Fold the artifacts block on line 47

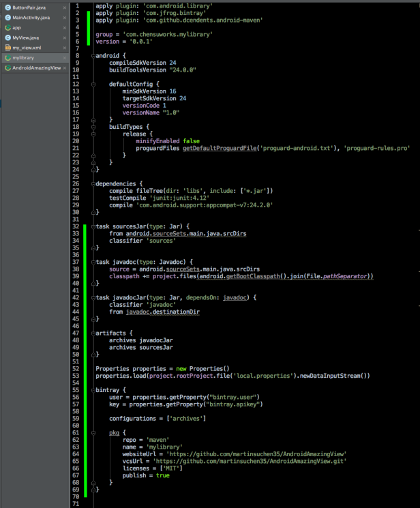pos(93,333)
